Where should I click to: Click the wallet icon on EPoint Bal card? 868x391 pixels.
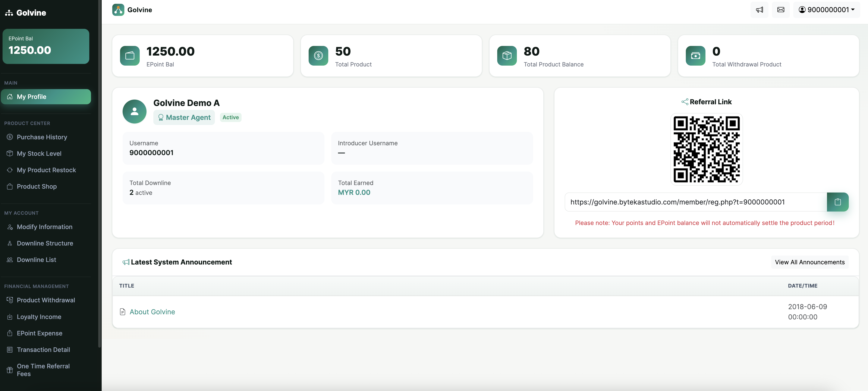130,56
